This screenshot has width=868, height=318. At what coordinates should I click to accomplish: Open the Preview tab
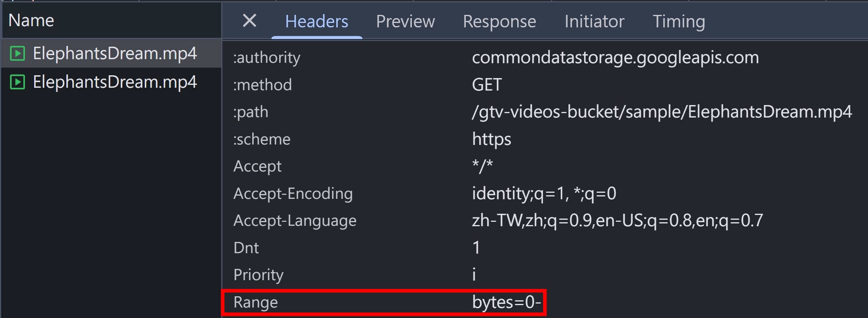click(405, 21)
